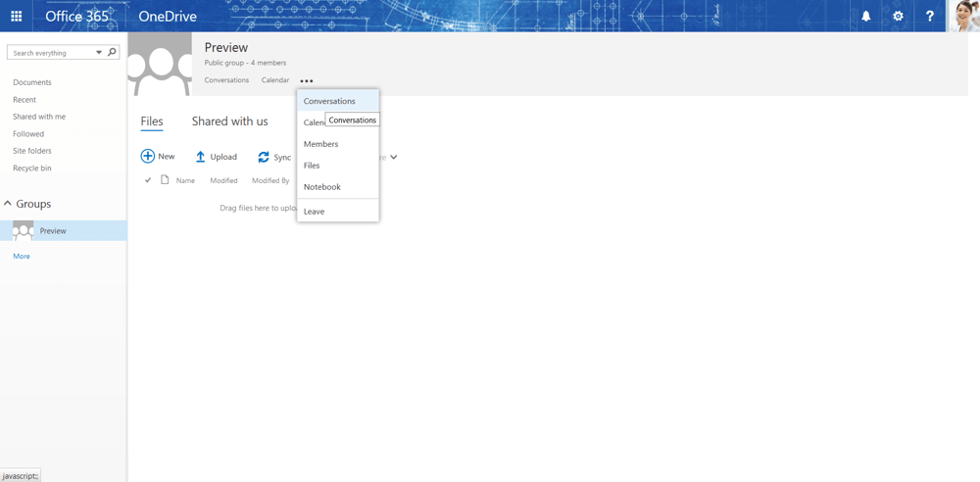
Task: Create a new item with New button
Action: [x=158, y=157]
